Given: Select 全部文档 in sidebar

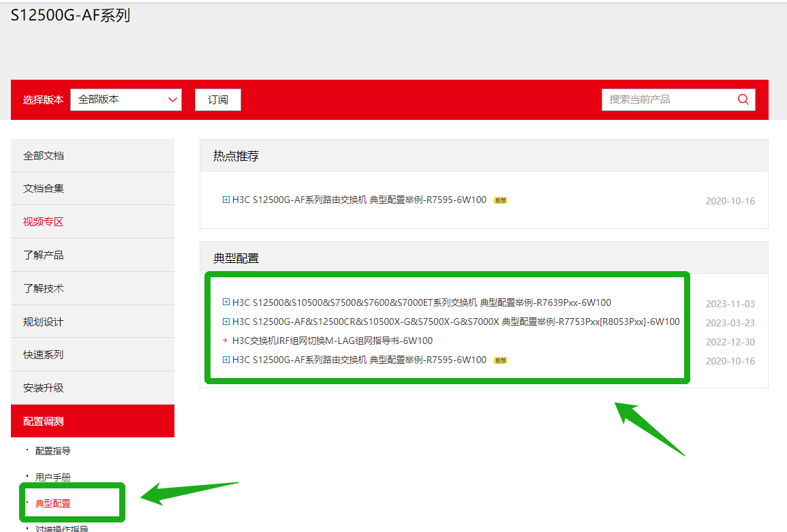Looking at the screenshot, I should [x=93, y=155].
